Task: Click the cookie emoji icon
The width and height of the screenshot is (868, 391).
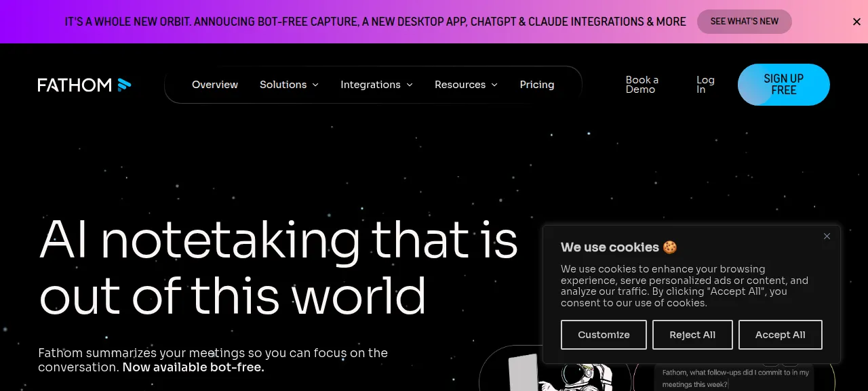Action: tap(670, 247)
